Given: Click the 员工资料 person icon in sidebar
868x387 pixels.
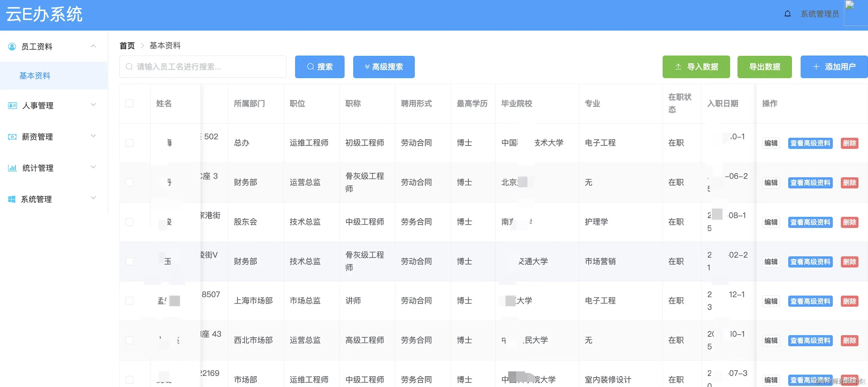Looking at the screenshot, I should pos(12,46).
